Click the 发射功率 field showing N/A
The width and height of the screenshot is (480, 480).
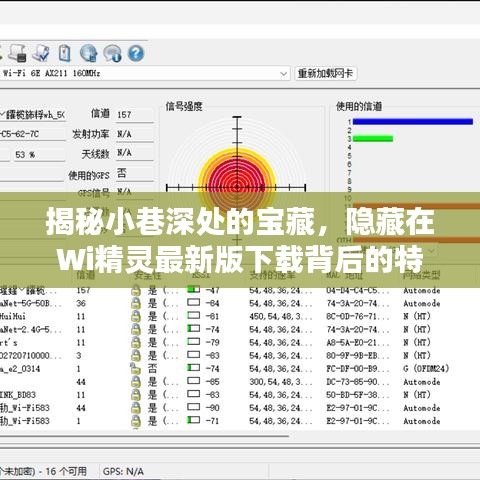point(135,134)
